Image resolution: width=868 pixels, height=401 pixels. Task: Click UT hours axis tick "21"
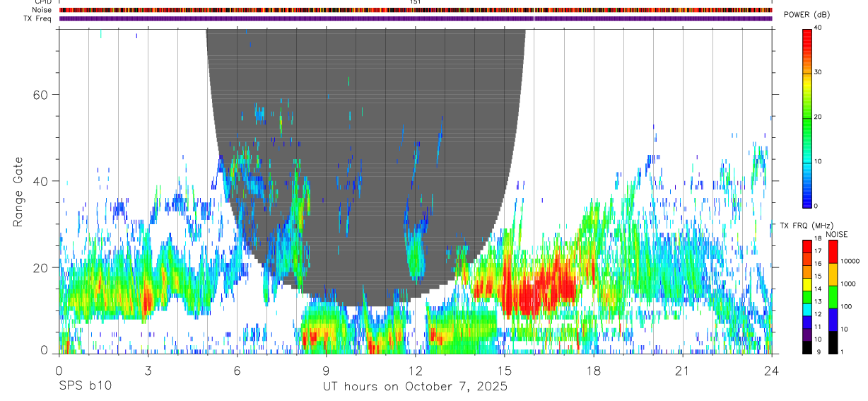(683, 371)
